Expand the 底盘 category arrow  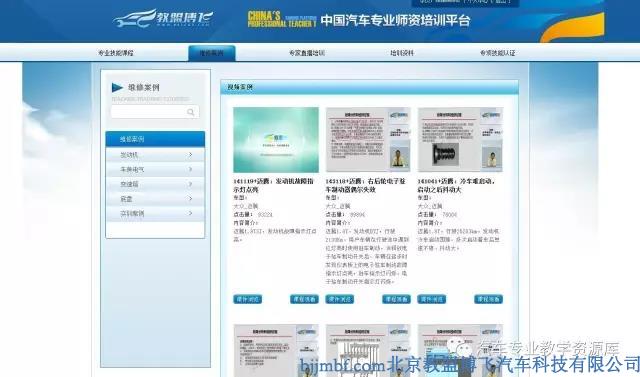(x=190, y=199)
